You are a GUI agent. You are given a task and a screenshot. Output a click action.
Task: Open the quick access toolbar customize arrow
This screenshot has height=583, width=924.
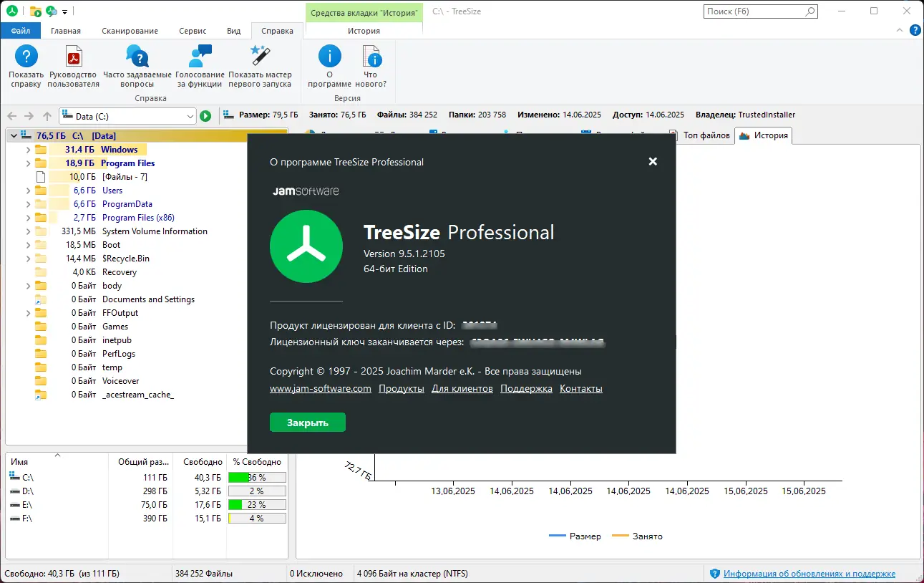[x=64, y=12]
